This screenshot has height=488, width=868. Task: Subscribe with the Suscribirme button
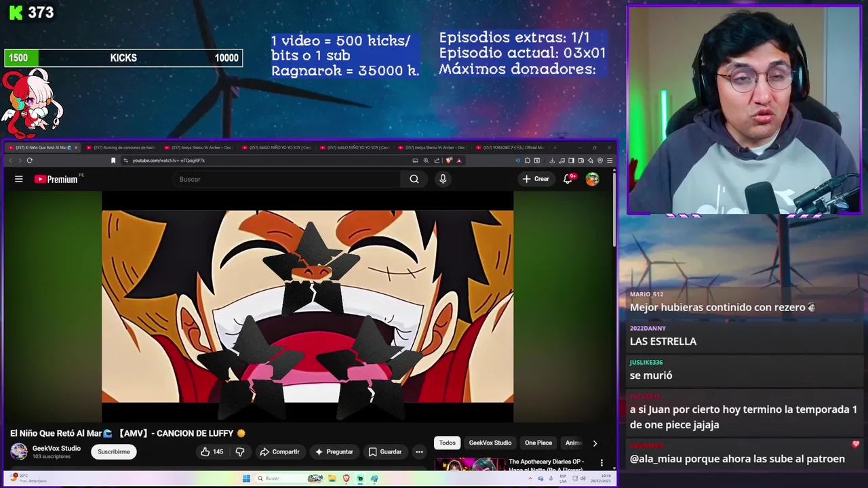[x=114, y=451]
